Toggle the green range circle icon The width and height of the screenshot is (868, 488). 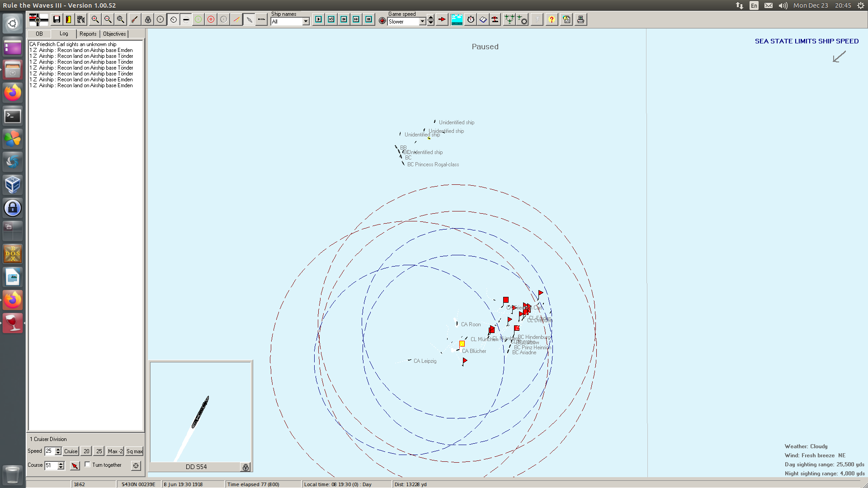click(x=198, y=19)
